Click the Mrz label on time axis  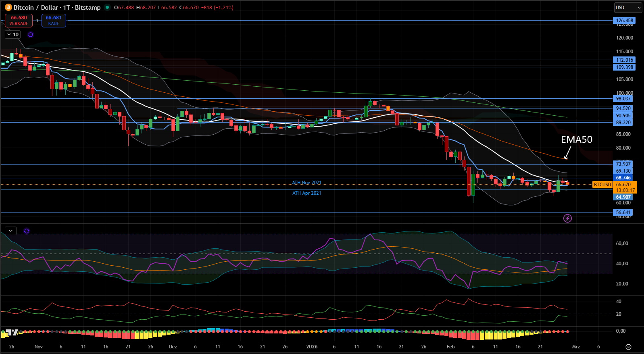tap(576, 347)
